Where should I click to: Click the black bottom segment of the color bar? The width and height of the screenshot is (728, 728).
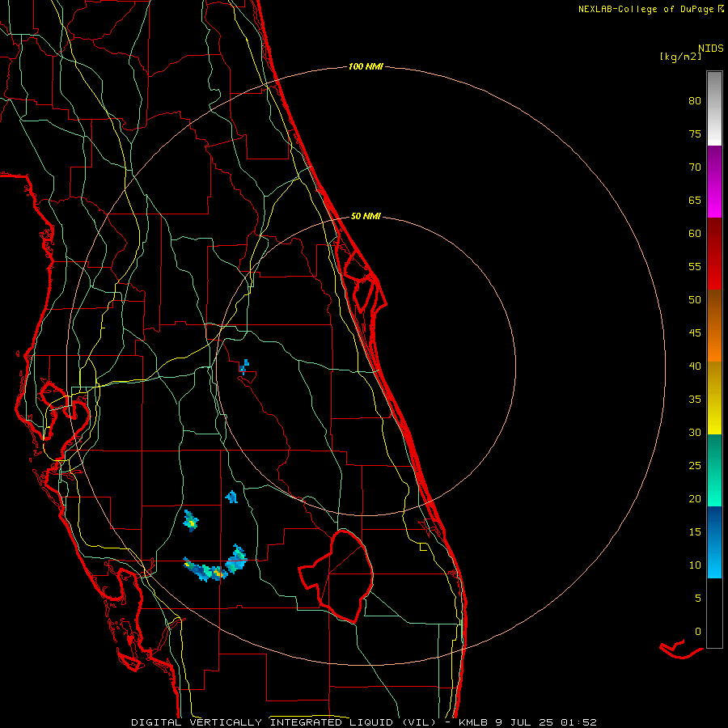(x=714, y=613)
